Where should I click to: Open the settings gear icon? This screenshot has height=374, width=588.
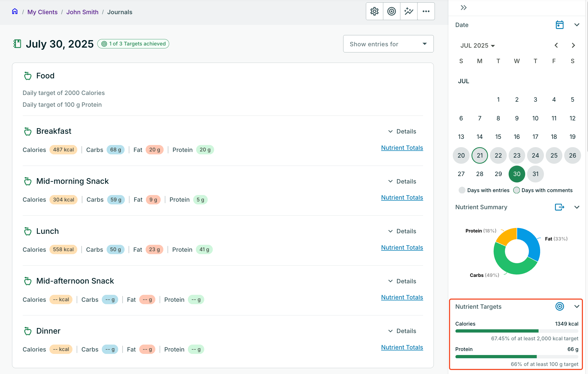pos(374,11)
